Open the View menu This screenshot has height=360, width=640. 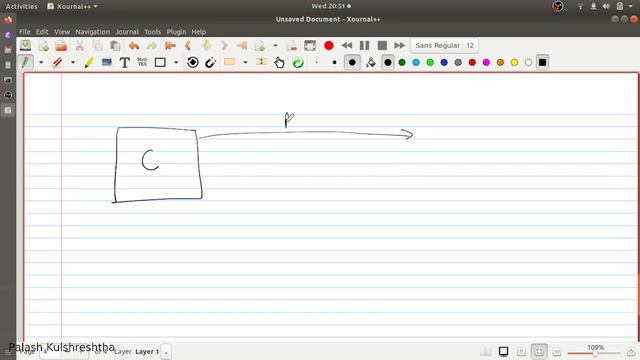pyautogui.click(x=62, y=31)
